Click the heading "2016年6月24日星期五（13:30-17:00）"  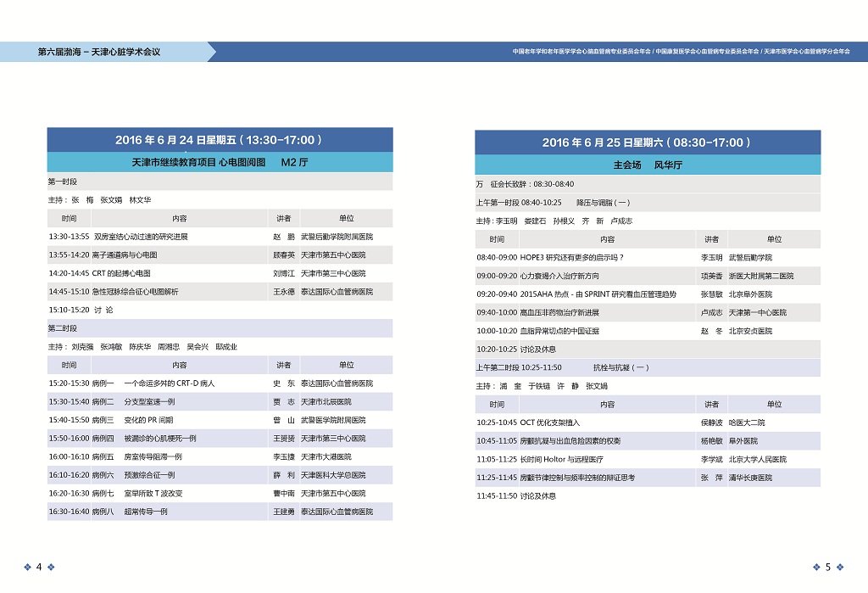click(220, 140)
